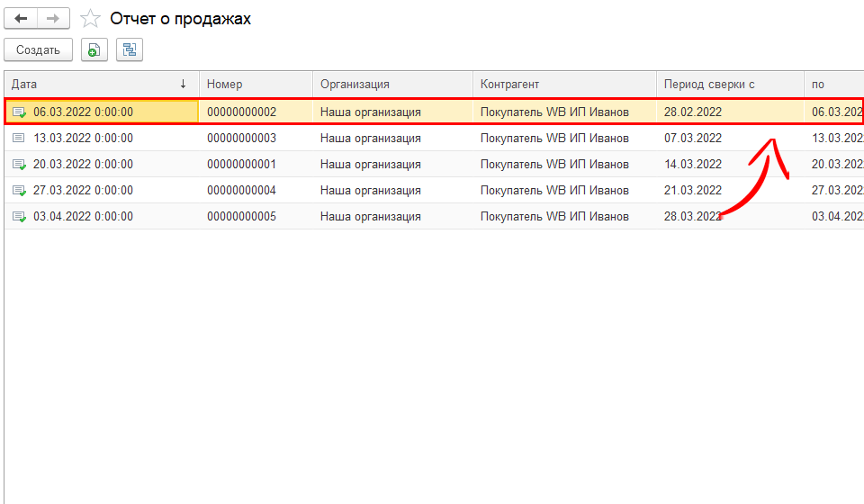Sort list by Дата column header
Image resolution: width=864 pixels, height=504 pixels.
click(x=99, y=84)
